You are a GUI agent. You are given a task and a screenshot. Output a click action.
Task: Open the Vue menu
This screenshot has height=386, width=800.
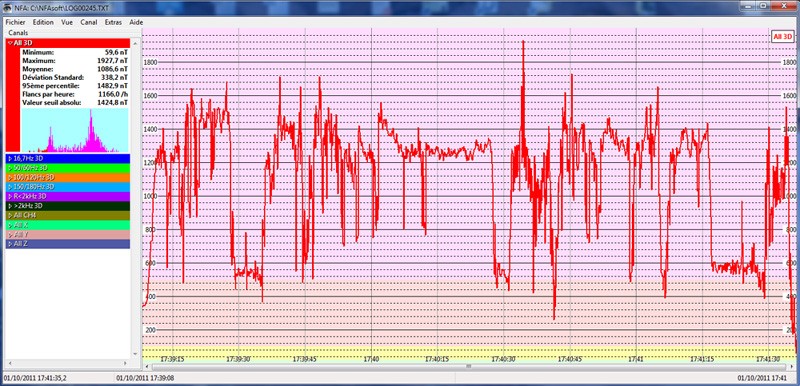tap(67, 22)
